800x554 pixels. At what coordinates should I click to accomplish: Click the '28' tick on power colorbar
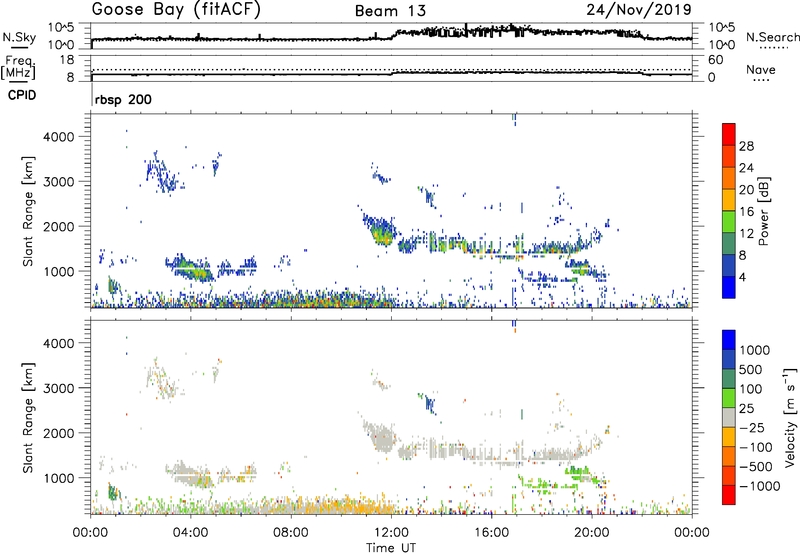(x=746, y=146)
